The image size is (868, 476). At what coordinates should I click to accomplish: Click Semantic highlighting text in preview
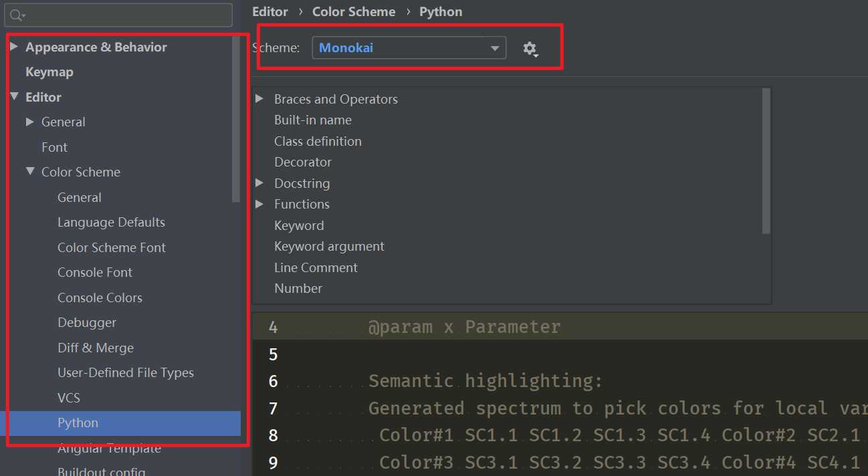click(x=485, y=382)
